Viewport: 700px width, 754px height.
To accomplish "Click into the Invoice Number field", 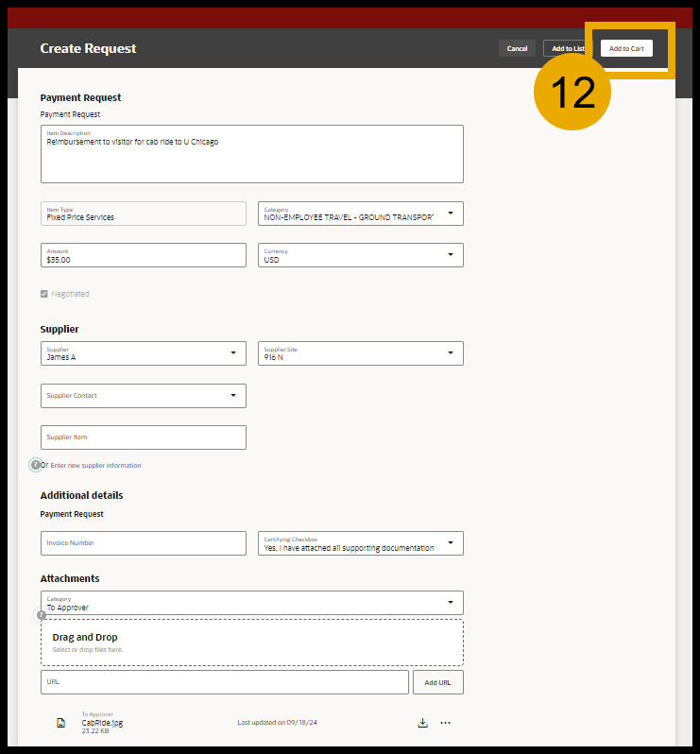I will pos(143,543).
